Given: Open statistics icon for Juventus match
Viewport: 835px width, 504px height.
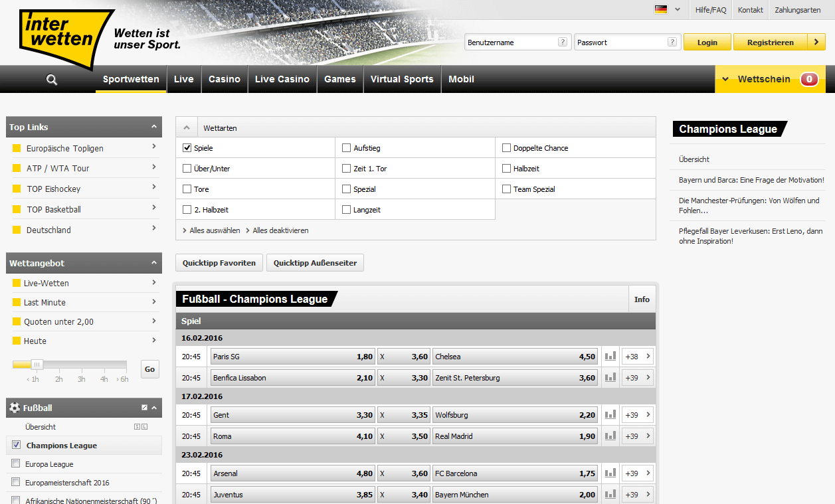Looking at the screenshot, I should coord(610,495).
